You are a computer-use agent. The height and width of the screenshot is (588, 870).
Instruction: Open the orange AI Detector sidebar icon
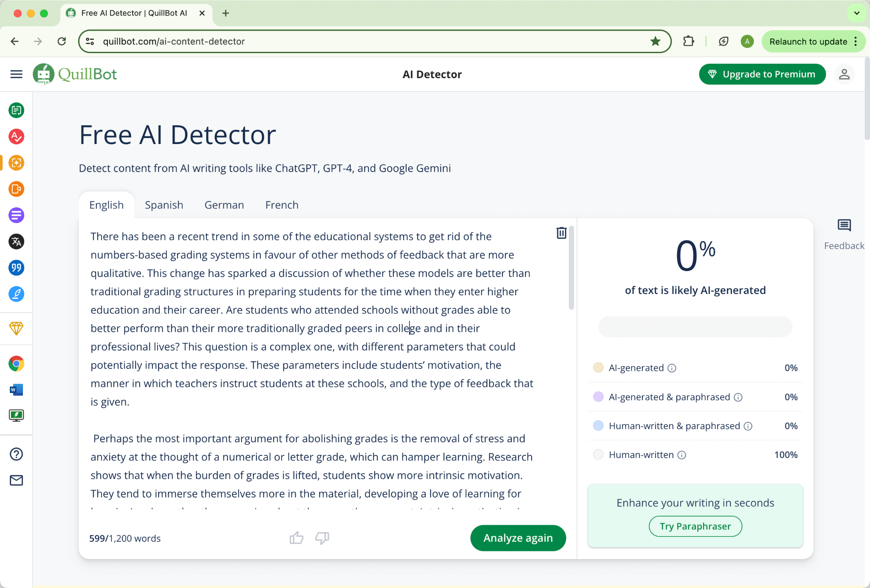coord(16,163)
